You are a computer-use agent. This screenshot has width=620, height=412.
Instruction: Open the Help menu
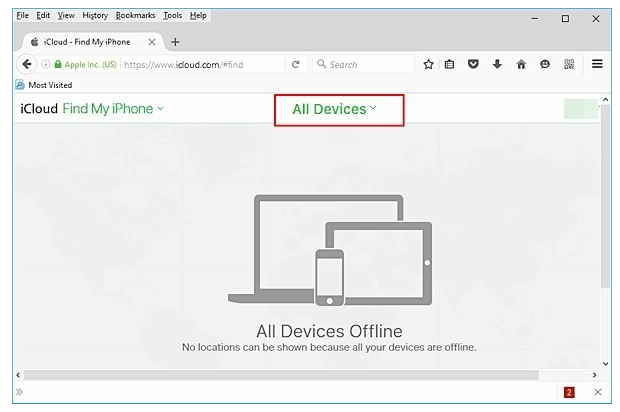[x=198, y=15]
